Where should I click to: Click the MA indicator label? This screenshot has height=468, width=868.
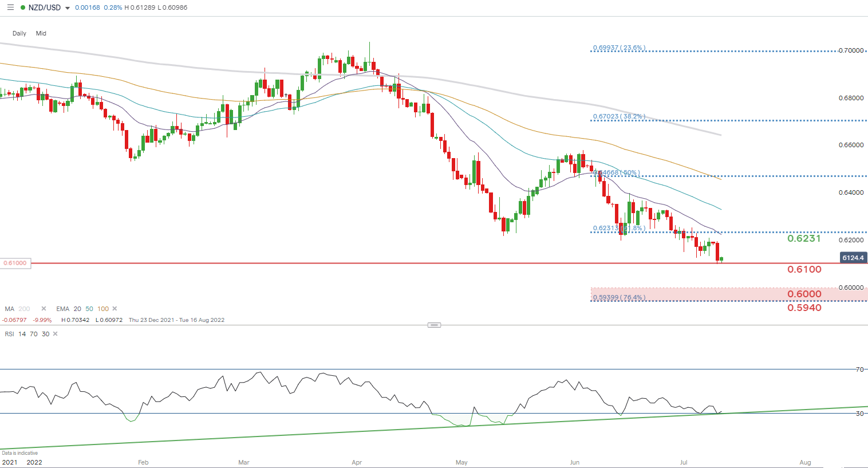point(10,309)
